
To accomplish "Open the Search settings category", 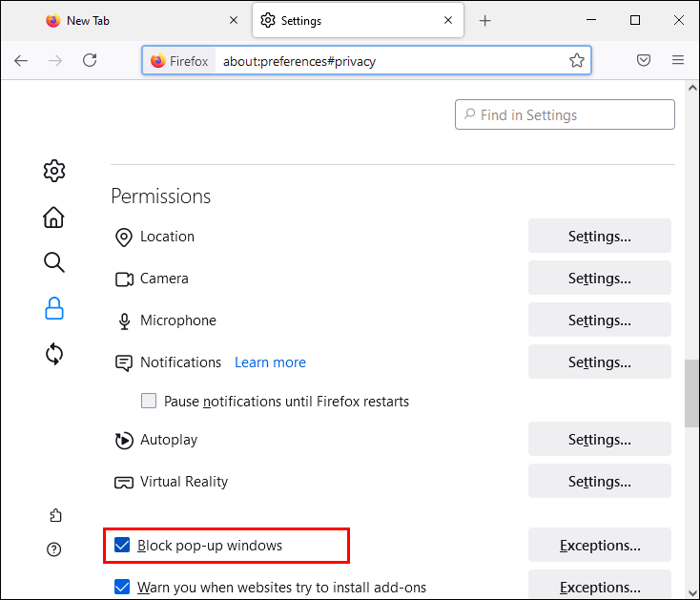I will (x=54, y=262).
